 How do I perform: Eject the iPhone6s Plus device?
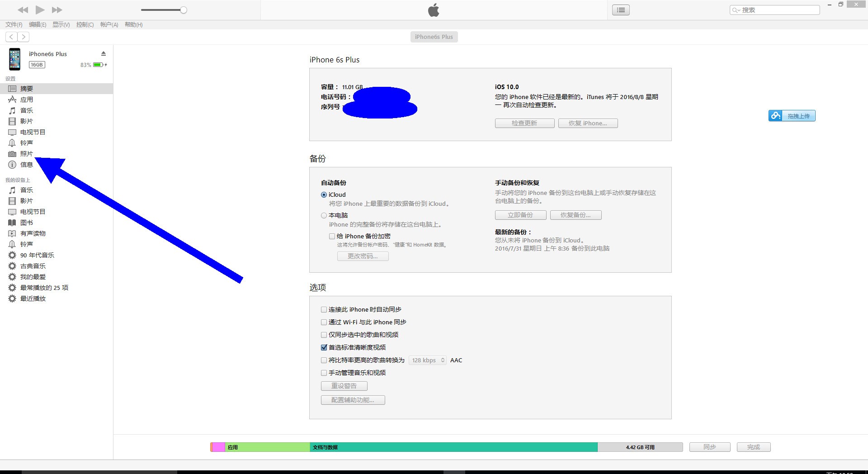[x=104, y=53]
